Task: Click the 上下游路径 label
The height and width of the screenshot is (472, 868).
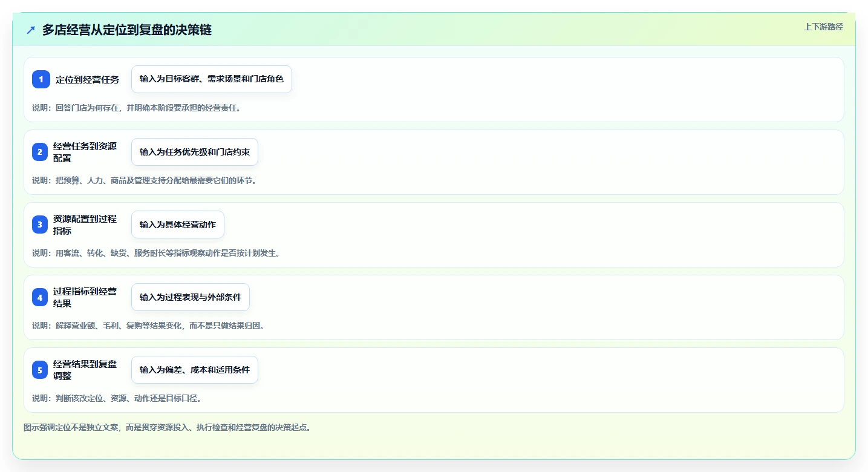Action: [x=823, y=27]
